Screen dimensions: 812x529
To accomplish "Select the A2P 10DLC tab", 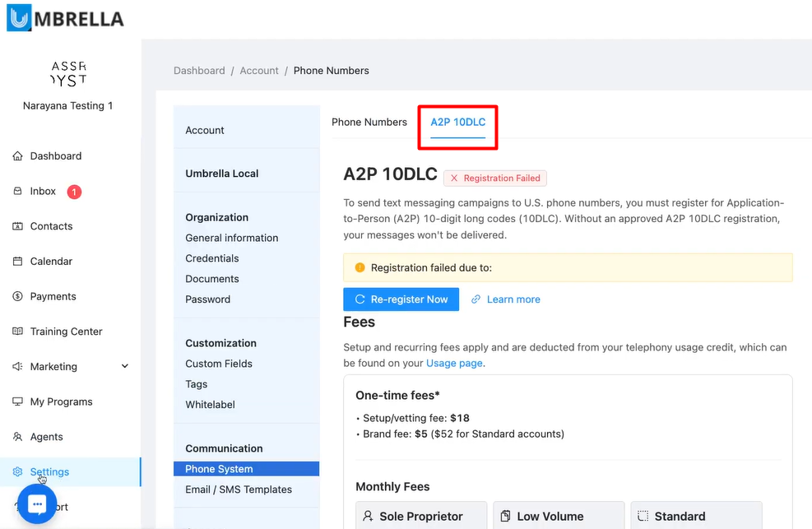I will click(x=458, y=122).
